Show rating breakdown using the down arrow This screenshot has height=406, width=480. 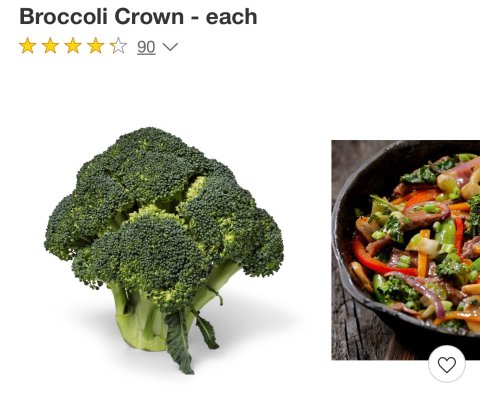pyautogui.click(x=170, y=47)
